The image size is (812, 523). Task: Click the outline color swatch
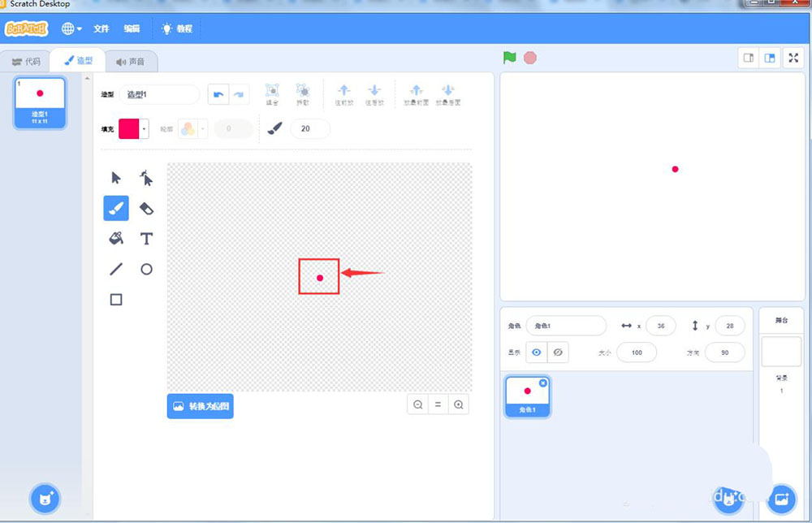click(188, 129)
